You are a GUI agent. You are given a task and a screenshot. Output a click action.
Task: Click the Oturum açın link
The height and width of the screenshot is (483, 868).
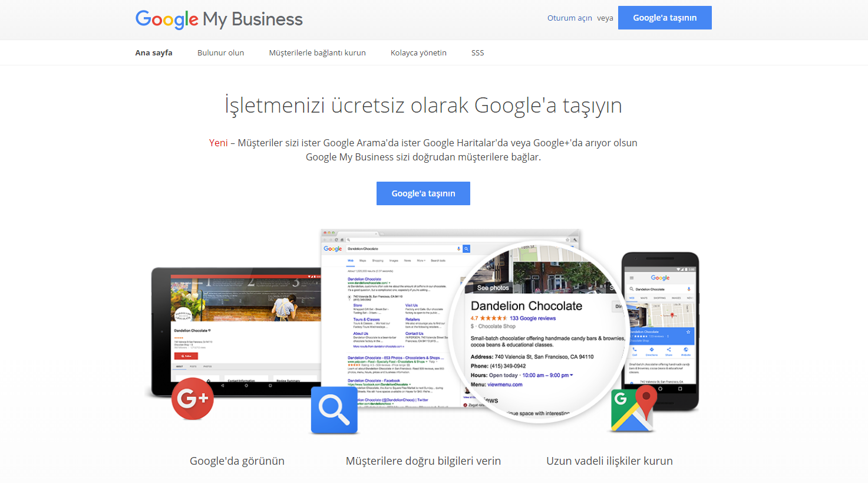(569, 18)
